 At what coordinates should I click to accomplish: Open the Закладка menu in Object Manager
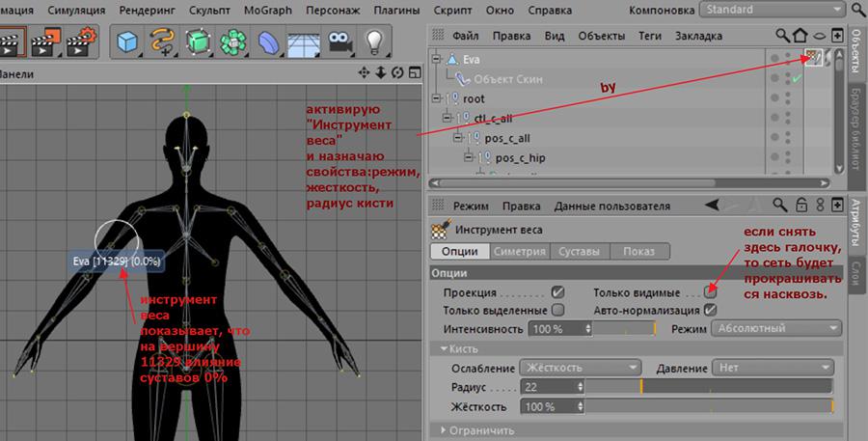[698, 36]
